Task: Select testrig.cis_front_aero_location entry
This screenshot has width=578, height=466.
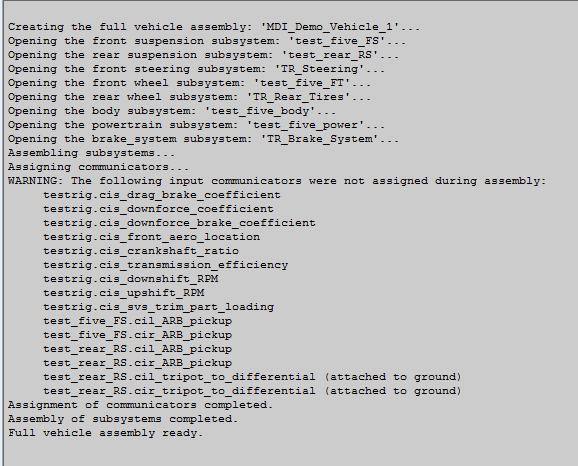Action: click(x=152, y=237)
